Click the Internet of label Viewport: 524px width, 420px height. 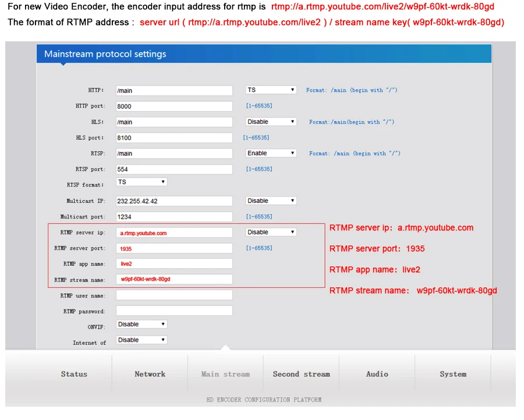pos(89,343)
